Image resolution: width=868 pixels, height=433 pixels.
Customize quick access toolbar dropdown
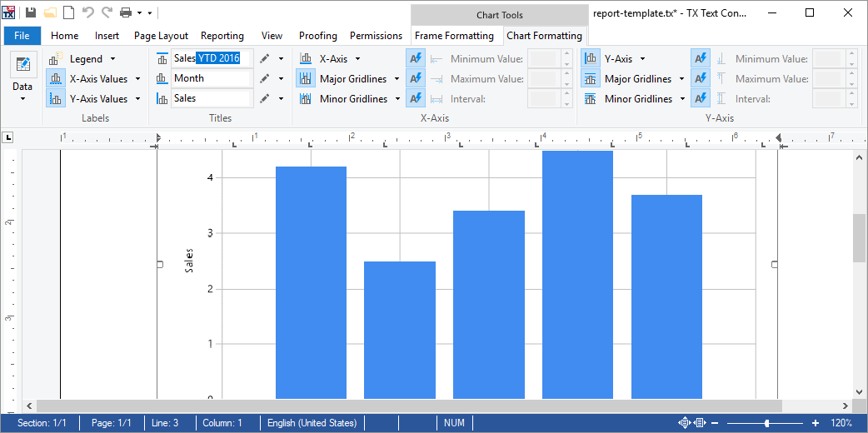click(149, 12)
